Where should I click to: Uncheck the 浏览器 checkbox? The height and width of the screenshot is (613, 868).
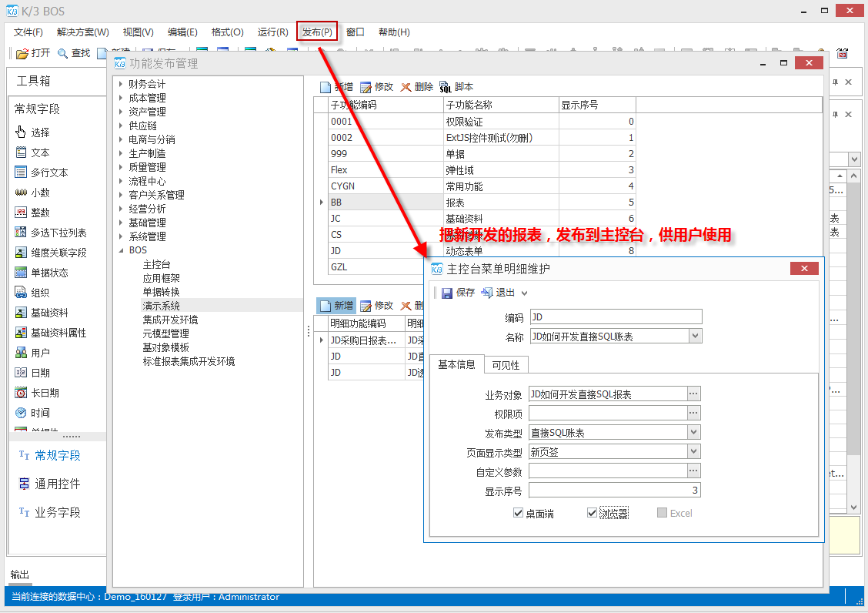(x=592, y=513)
